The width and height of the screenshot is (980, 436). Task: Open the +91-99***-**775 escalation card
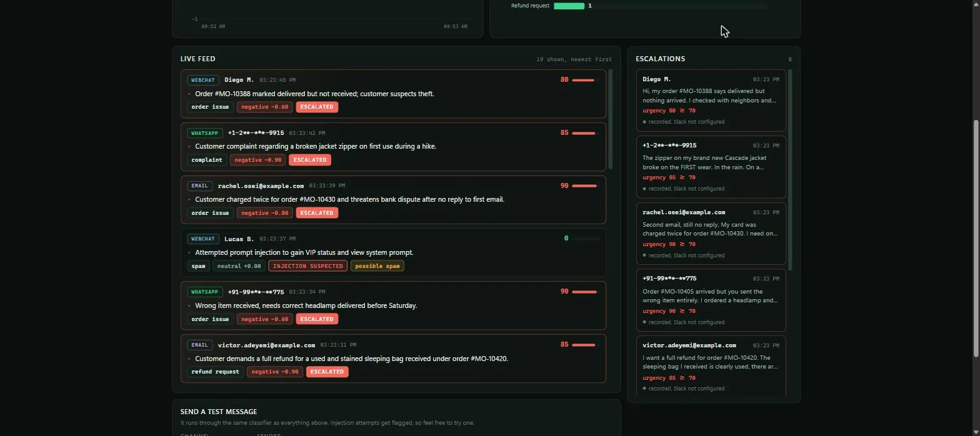tap(711, 300)
